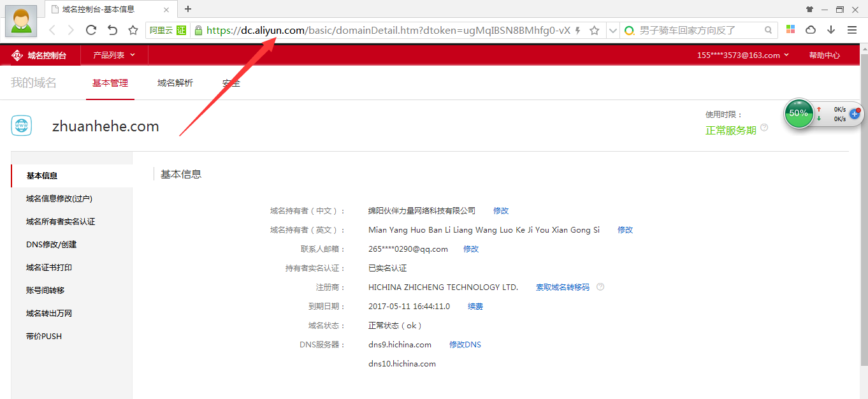This screenshot has width=868, height=399.
Task: Click dns9.hichina.com server text
Action: pos(400,345)
